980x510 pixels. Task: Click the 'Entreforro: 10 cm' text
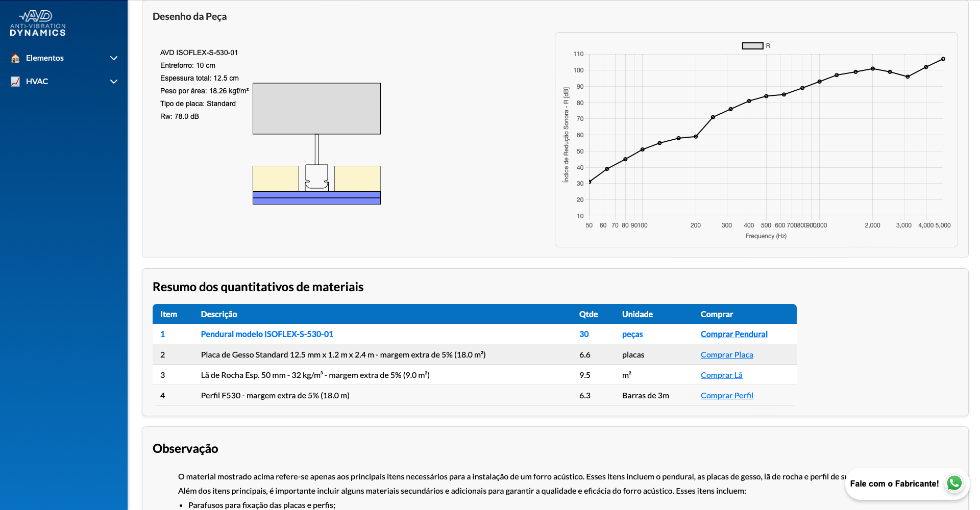(188, 65)
